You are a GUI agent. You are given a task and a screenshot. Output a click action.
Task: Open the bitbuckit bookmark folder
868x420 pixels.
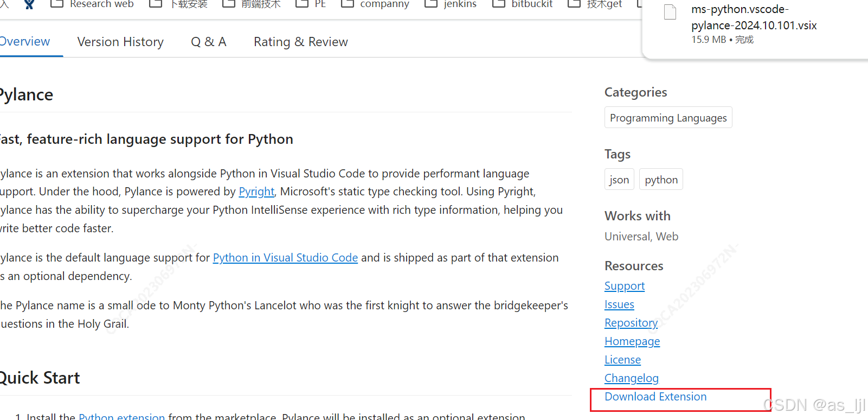(522, 4)
